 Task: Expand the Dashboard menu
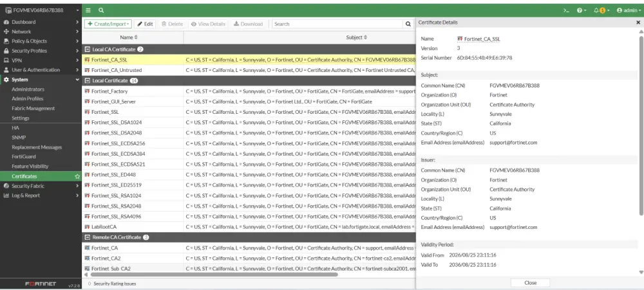pyautogui.click(x=41, y=22)
